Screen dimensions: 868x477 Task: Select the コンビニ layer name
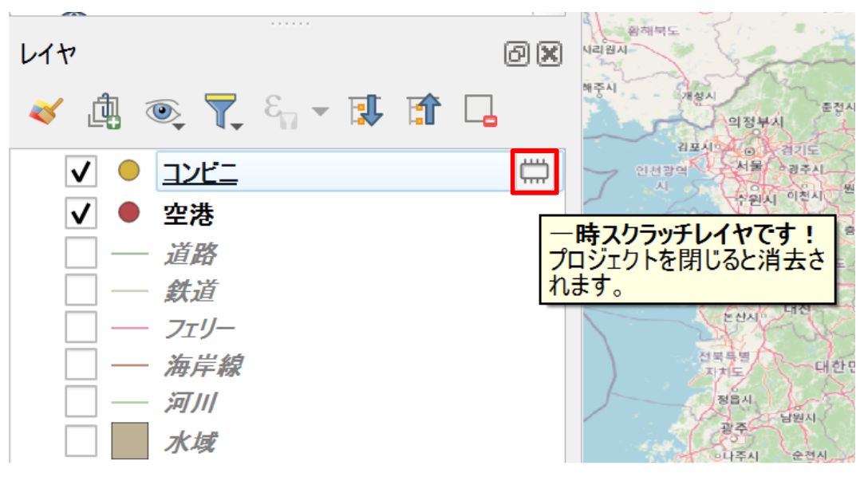pos(199,172)
